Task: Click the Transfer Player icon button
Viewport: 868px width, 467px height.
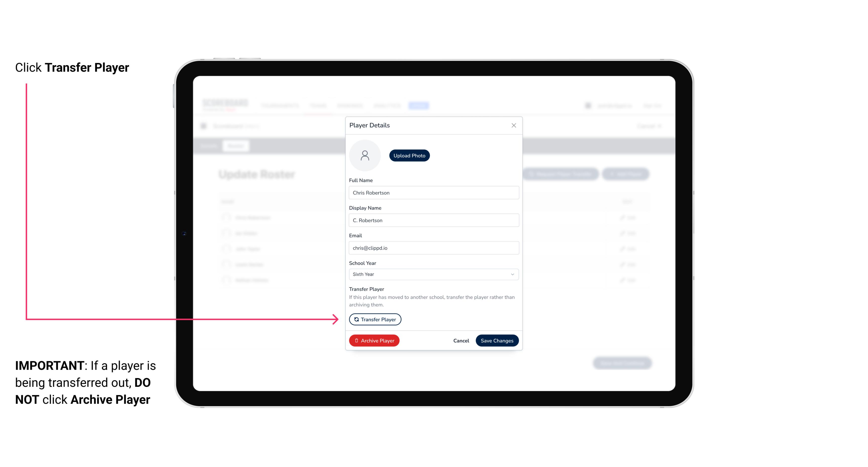Action: (375, 319)
